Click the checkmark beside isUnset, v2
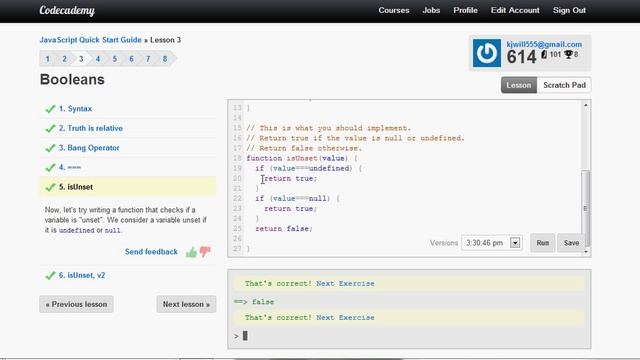 point(50,276)
